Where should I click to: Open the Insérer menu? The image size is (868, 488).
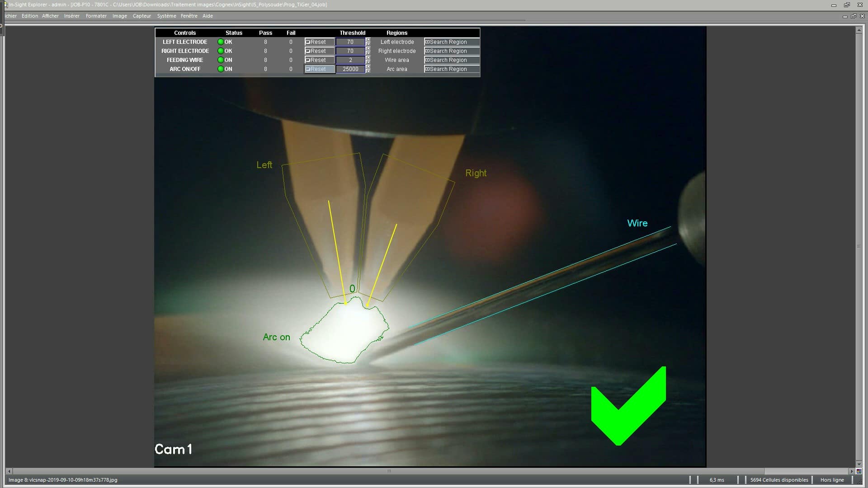pyautogui.click(x=71, y=16)
